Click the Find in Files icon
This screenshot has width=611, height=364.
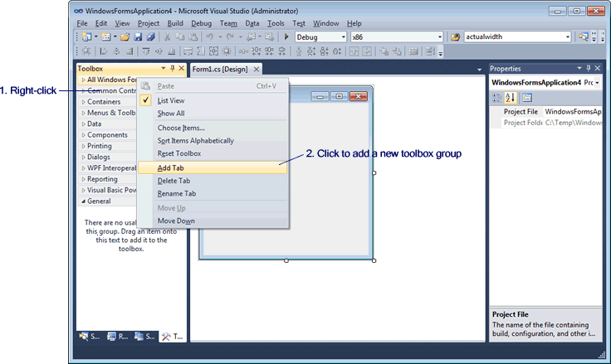pos(455,37)
